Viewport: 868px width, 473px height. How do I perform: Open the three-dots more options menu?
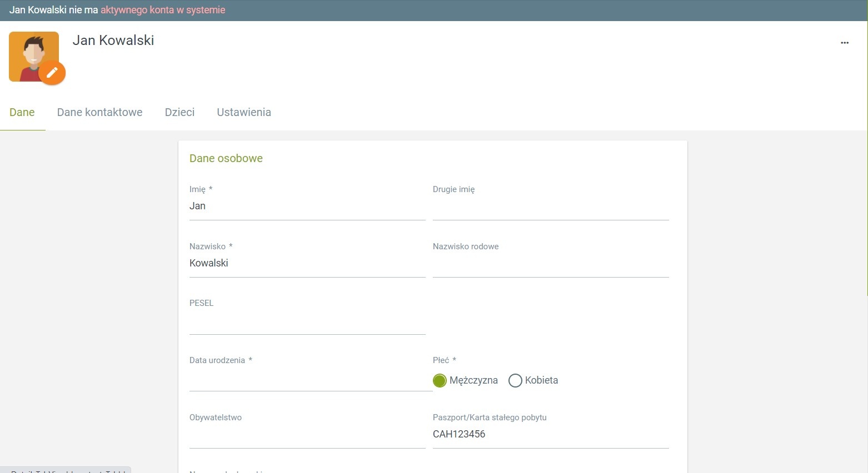click(844, 43)
